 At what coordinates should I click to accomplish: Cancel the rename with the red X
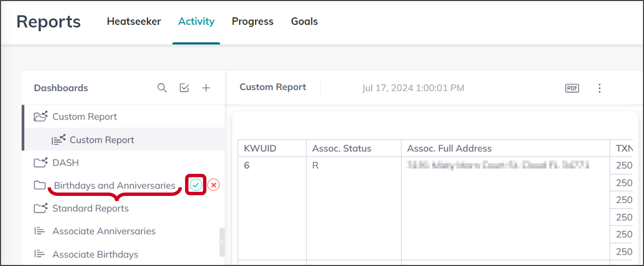tap(214, 185)
